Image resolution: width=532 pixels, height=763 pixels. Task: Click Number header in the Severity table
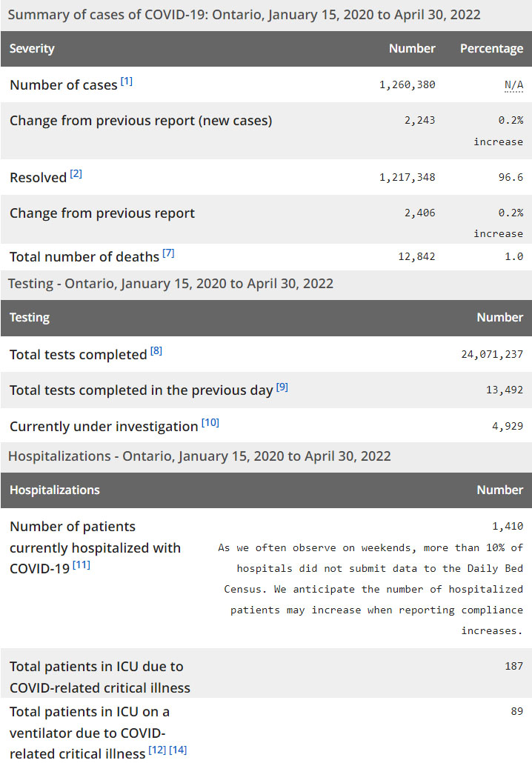click(412, 49)
